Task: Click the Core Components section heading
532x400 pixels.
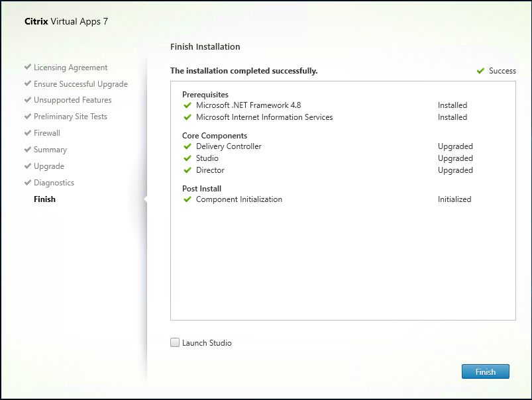Action: 215,136
